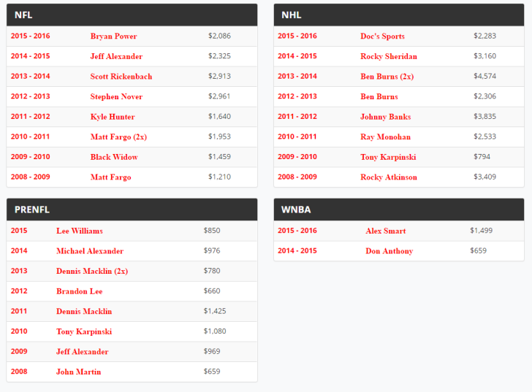Click Michael Alexander link
532x392 pixels.
pyautogui.click(x=90, y=251)
